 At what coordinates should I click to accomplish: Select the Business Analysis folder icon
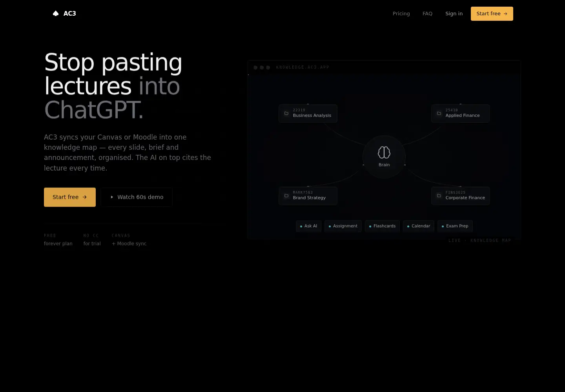coord(286,113)
